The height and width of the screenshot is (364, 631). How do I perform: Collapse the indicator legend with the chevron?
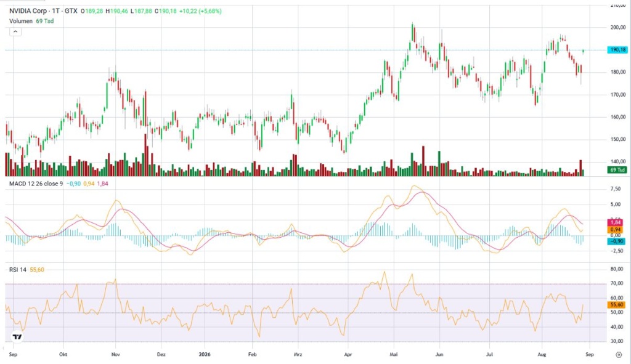(15, 31)
